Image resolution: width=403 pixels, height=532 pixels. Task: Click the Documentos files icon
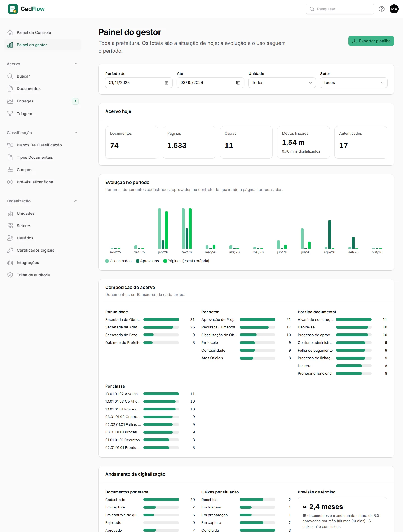pos(10,88)
